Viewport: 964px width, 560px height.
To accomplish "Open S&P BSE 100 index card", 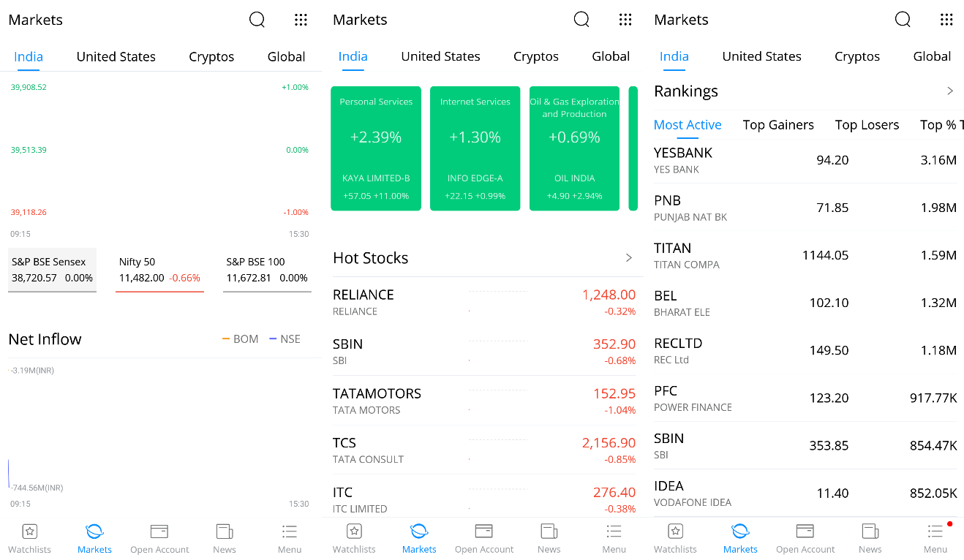I will (267, 270).
